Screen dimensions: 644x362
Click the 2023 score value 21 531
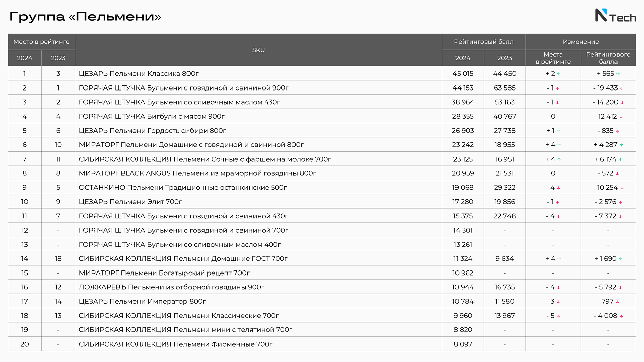click(504, 173)
